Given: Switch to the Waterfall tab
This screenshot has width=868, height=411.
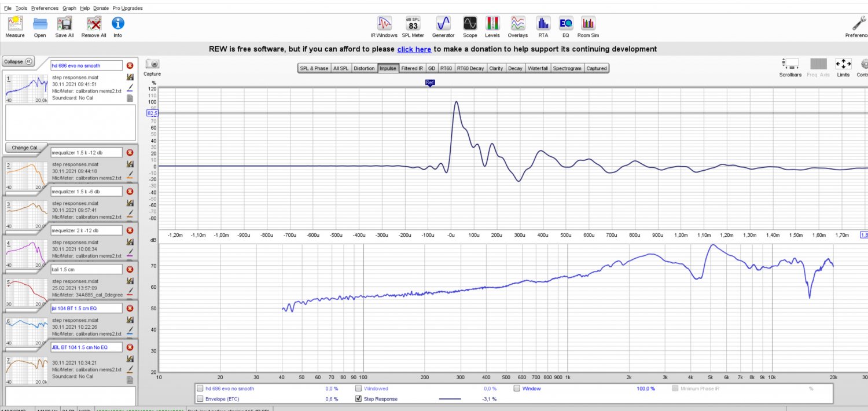Looking at the screenshot, I should pos(538,68).
